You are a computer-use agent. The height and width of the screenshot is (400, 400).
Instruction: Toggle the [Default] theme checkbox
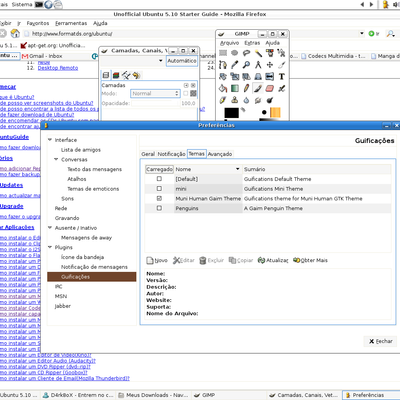click(159, 179)
